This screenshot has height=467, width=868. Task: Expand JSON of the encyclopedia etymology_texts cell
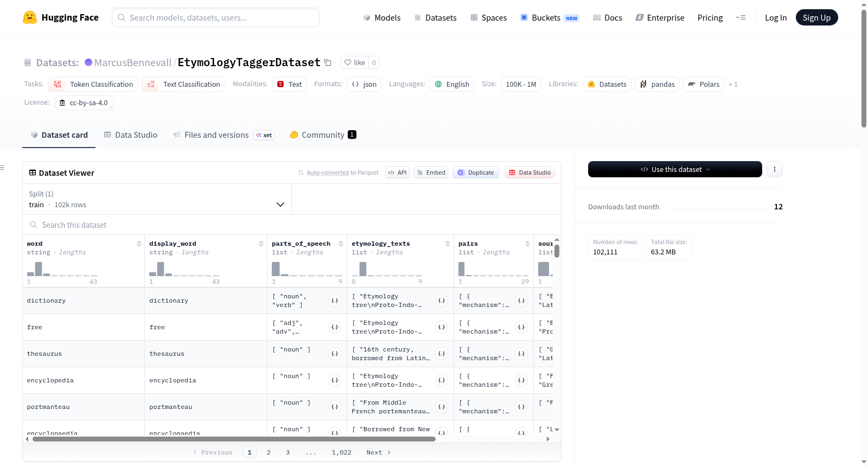(442, 380)
